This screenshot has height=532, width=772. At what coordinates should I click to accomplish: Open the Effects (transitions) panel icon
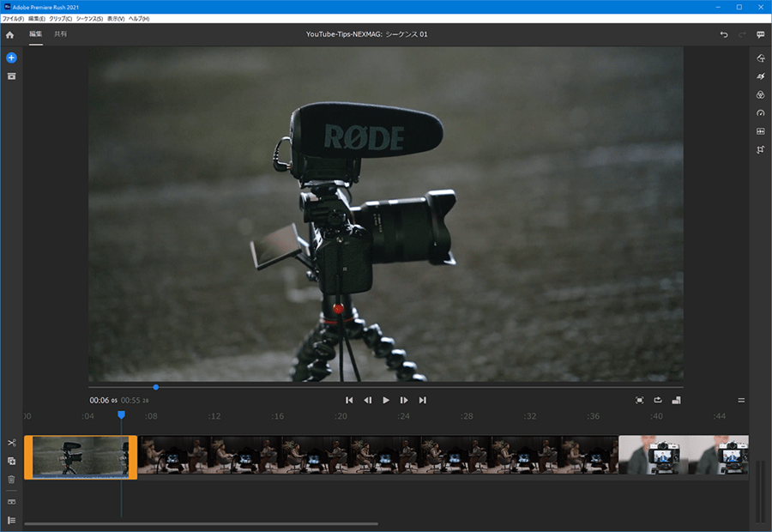click(761, 76)
